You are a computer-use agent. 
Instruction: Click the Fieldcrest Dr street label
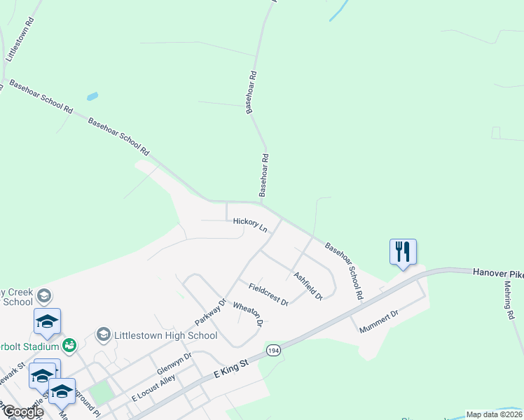268,295
